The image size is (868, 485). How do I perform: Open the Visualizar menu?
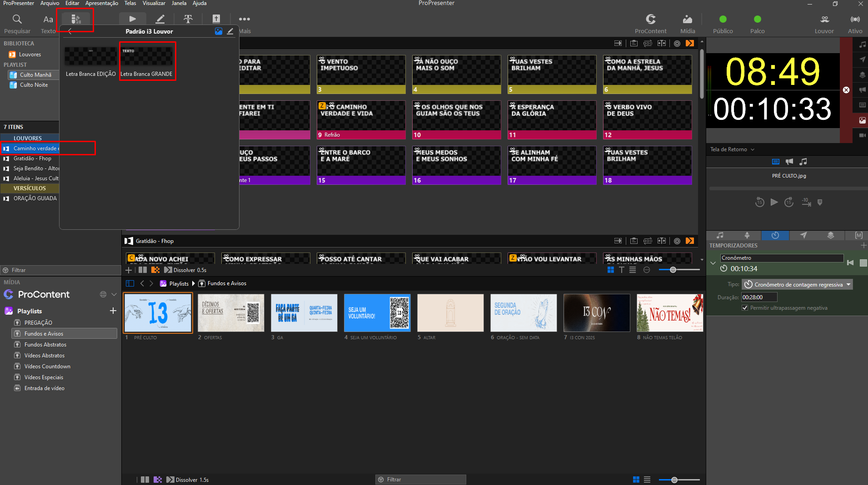154,3
